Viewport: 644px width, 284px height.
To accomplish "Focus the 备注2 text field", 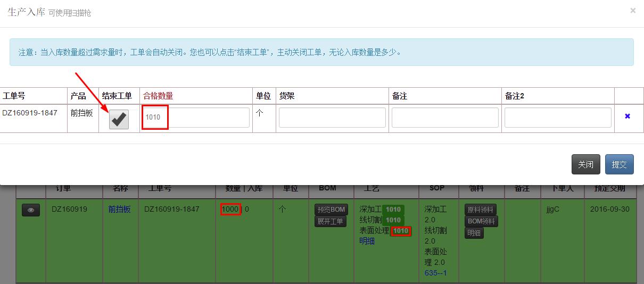I will (x=558, y=118).
